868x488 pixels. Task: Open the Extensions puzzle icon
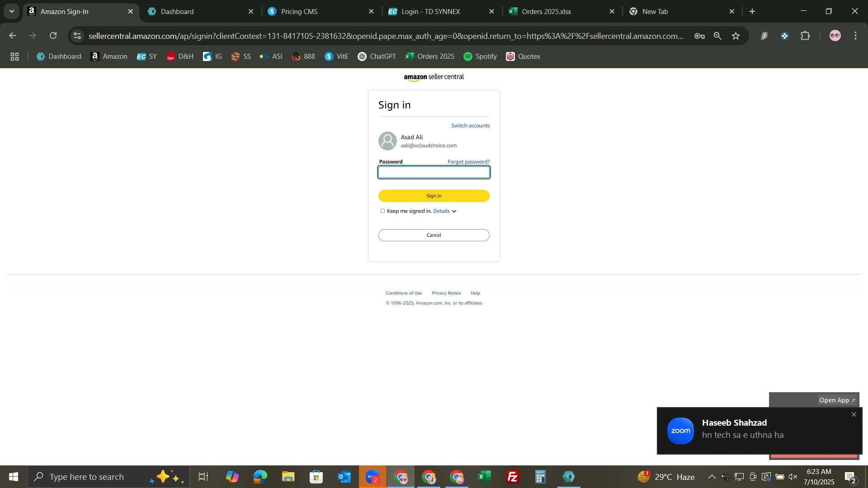tap(805, 36)
